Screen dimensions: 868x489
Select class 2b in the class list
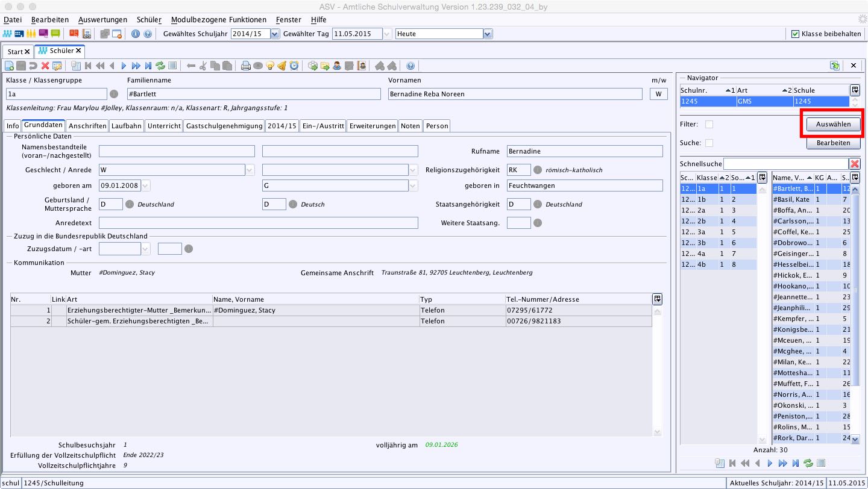[x=718, y=221]
